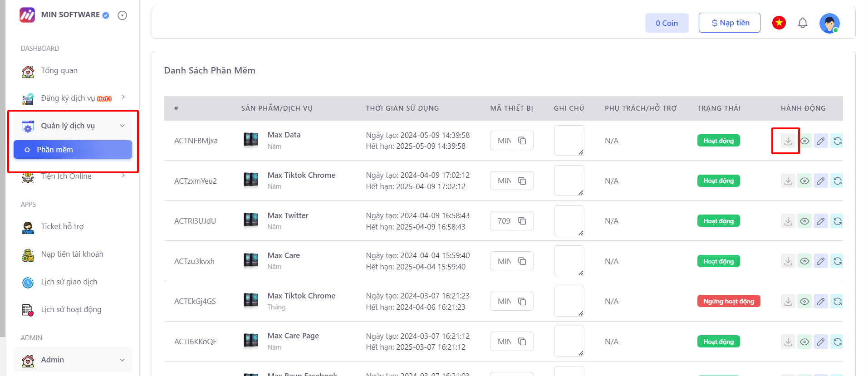Click the refresh icon for Max Data row
The height and width of the screenshot is (376, 868).
coord(837,141)
